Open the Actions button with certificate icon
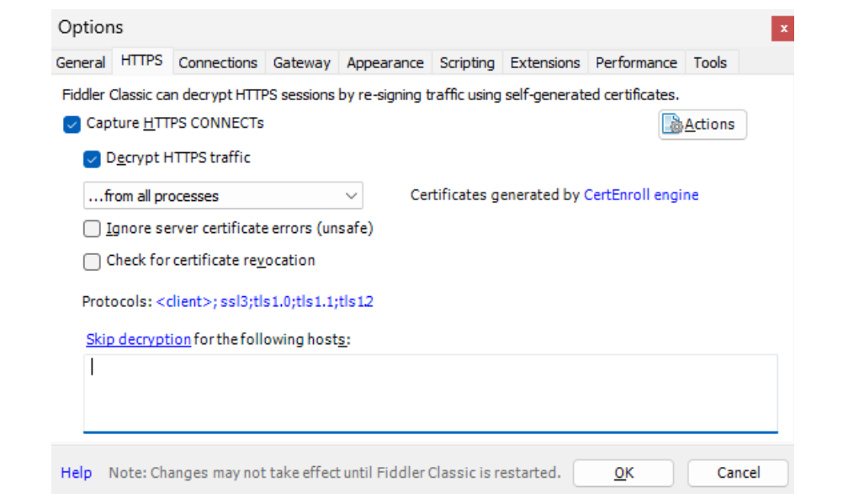The image size is (843, 504). (x=702, y=125)
